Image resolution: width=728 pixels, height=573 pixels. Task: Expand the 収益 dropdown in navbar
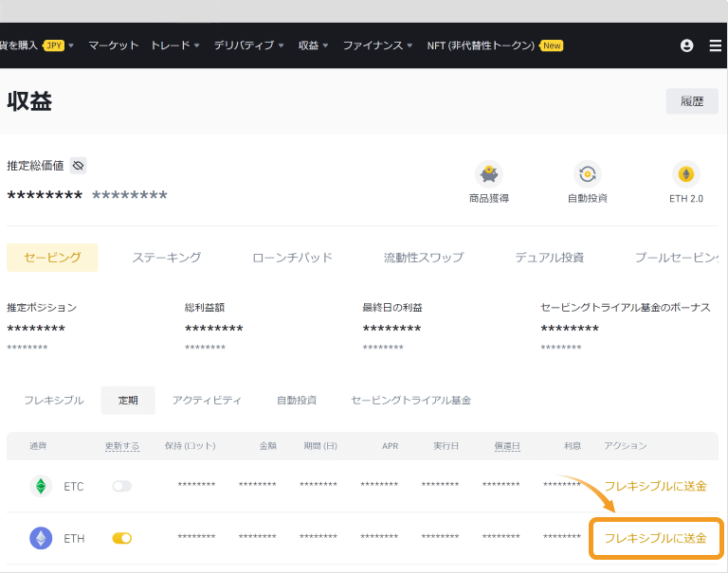pos(313,45)
